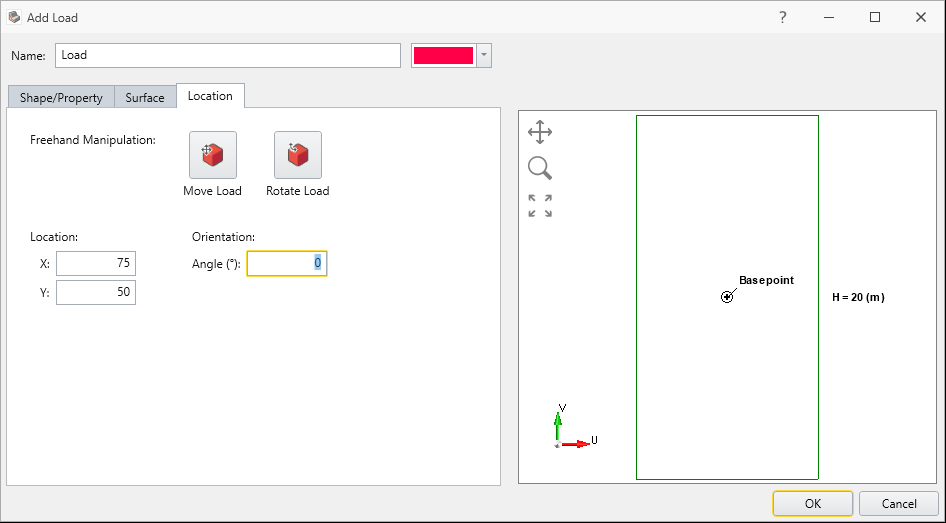This screenshot has height=523, width=946.
Task: Minimize the Add Load dialog
Action: pyautogui.click(x=829, y=17)
